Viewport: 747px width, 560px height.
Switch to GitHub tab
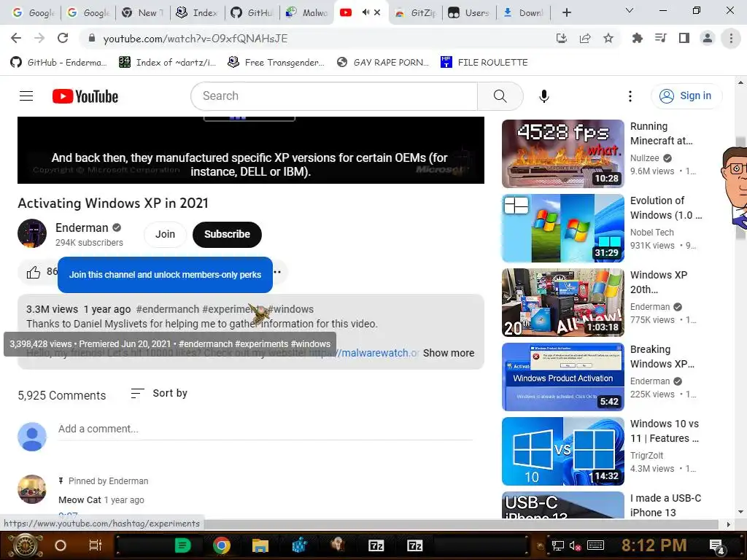[x=252, y=12]
